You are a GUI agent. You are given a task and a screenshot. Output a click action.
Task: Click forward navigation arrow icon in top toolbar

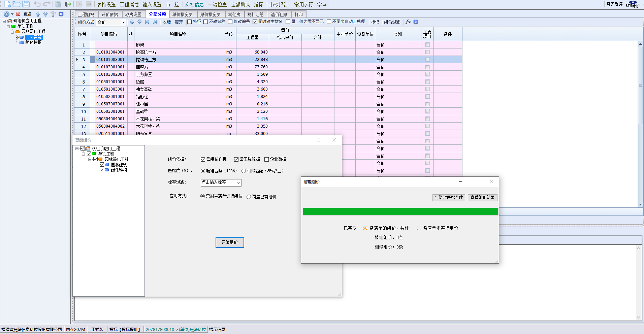tap(89, 4)
